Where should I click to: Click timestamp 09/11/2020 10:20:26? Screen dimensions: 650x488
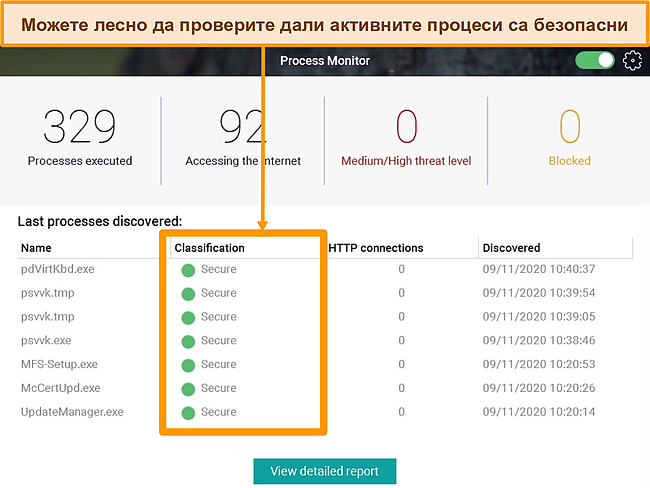pyautogui.click(x=539, y=388)
